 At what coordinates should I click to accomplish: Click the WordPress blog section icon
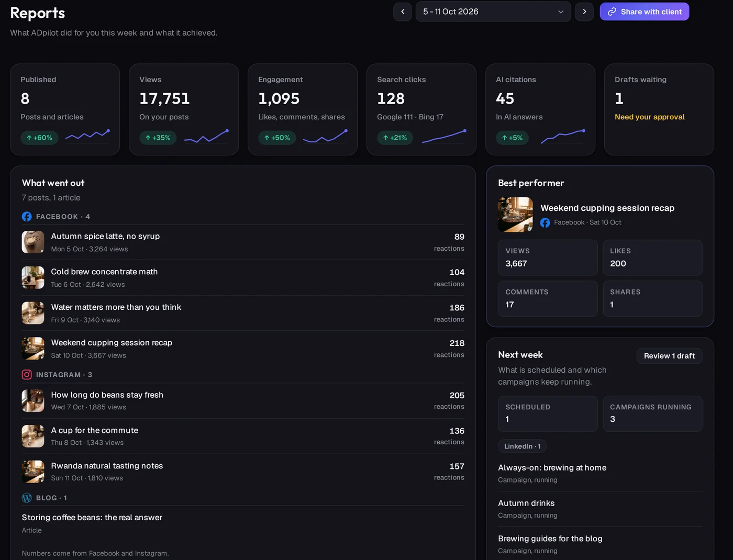(x=27, y=498)
